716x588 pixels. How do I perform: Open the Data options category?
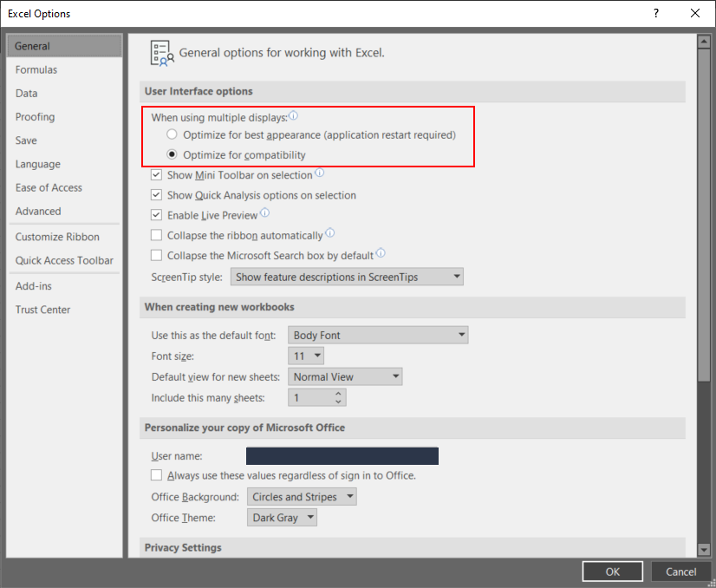pyautogui.click(x=64, y=93)
